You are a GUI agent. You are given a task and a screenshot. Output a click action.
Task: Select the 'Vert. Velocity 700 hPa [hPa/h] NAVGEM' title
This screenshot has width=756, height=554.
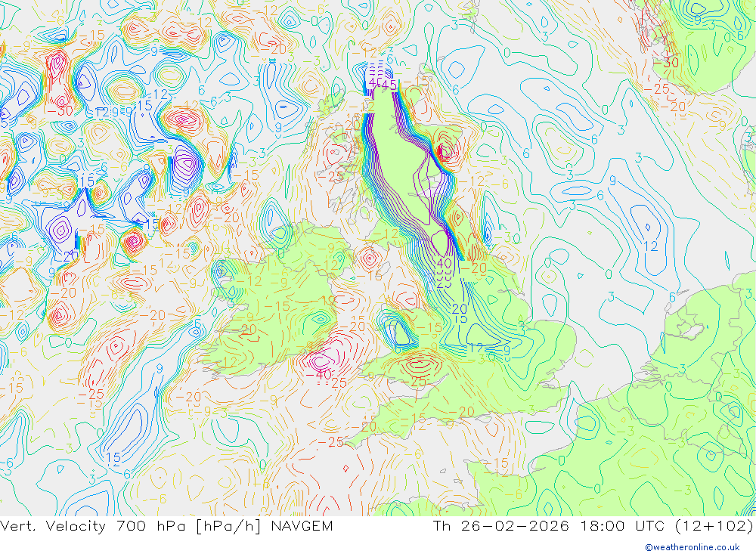pyautogui.click(x=166, y=526)
